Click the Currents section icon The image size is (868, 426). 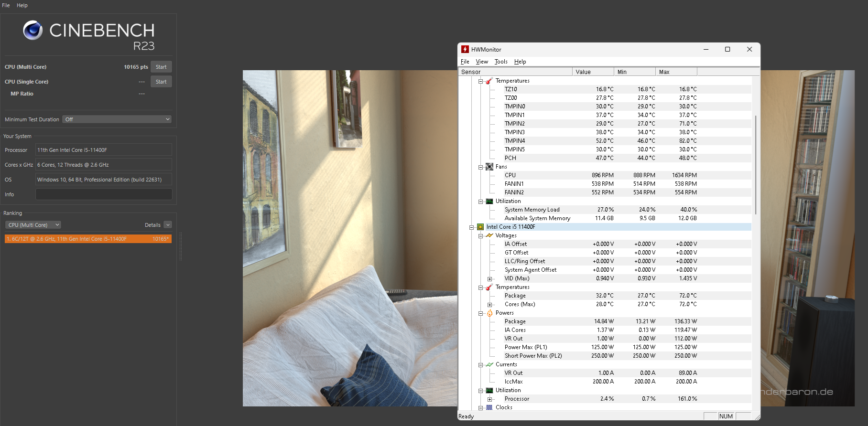(x=489, y=364)
